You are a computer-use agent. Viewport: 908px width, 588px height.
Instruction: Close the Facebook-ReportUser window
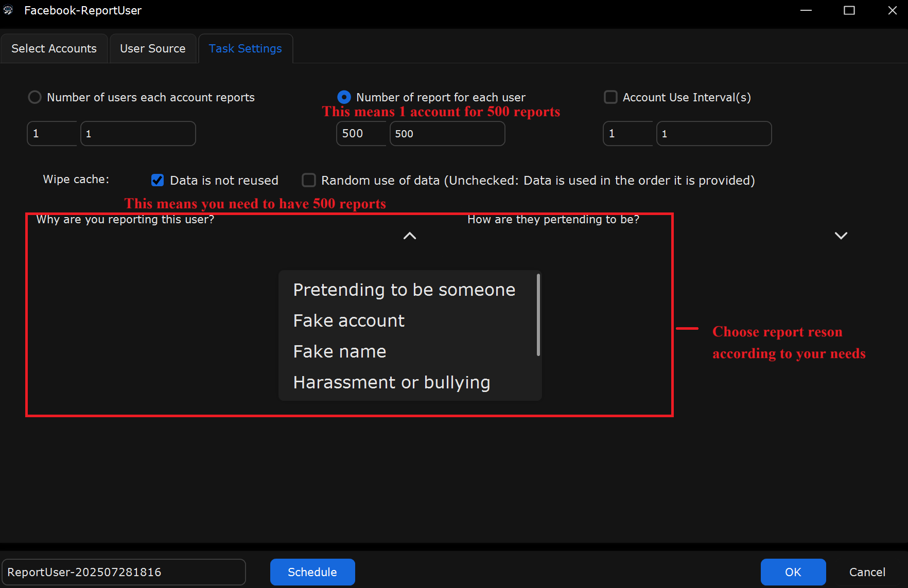tap(893, 10)
